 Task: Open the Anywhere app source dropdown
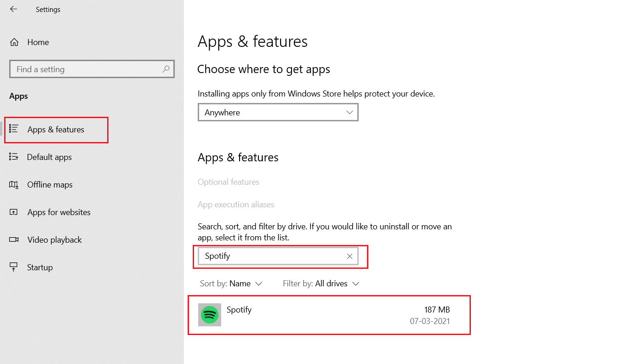[x=278, y=113]
